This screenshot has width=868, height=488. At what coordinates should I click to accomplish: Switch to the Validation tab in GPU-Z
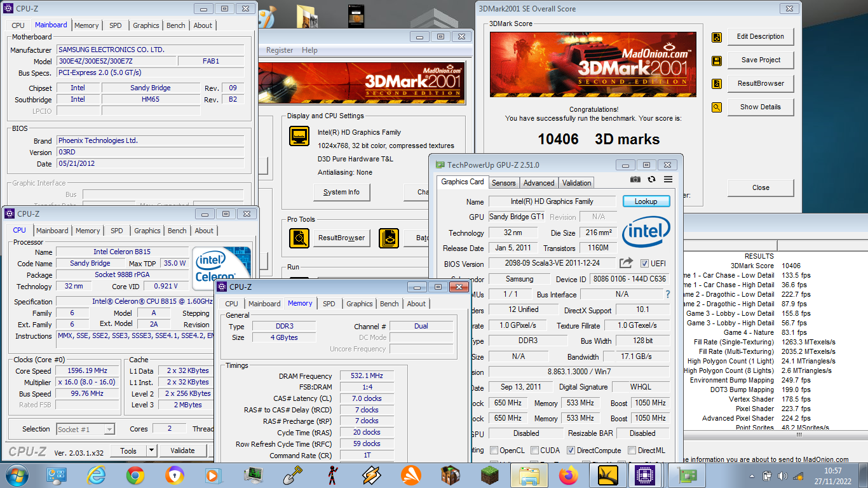(x=576, y=182)
